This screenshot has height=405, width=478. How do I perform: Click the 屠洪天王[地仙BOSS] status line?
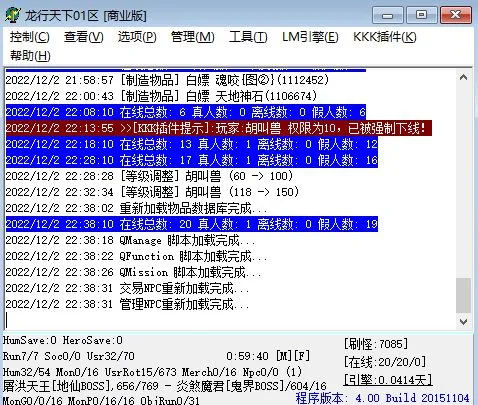pos(165,386)
